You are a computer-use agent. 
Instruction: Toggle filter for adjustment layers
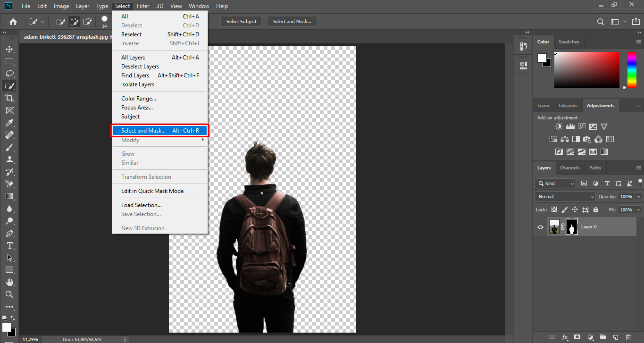[595, 183]
